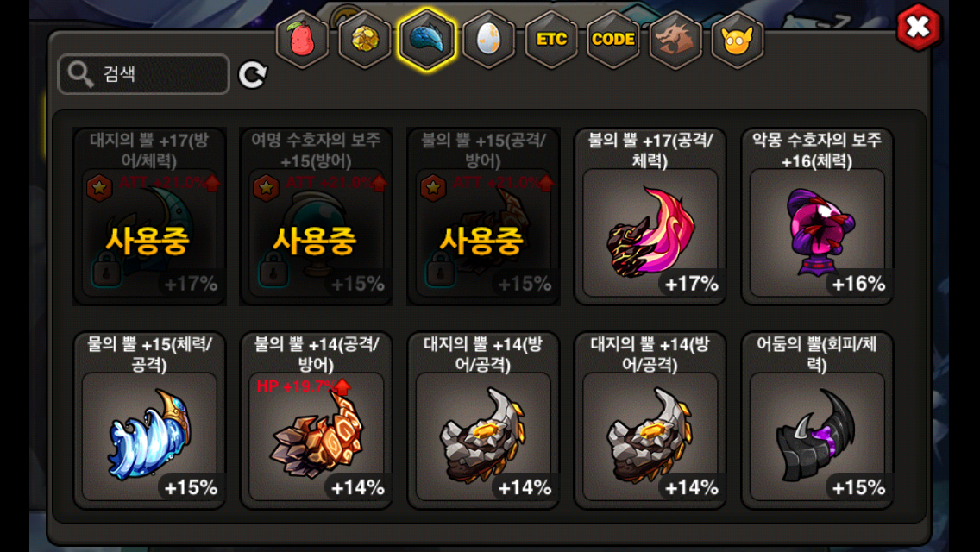Select the 악몽 수호자의 보주 +16(체력) orb
This screenshot has height=552, width=980.
click(x=817, y=216)
